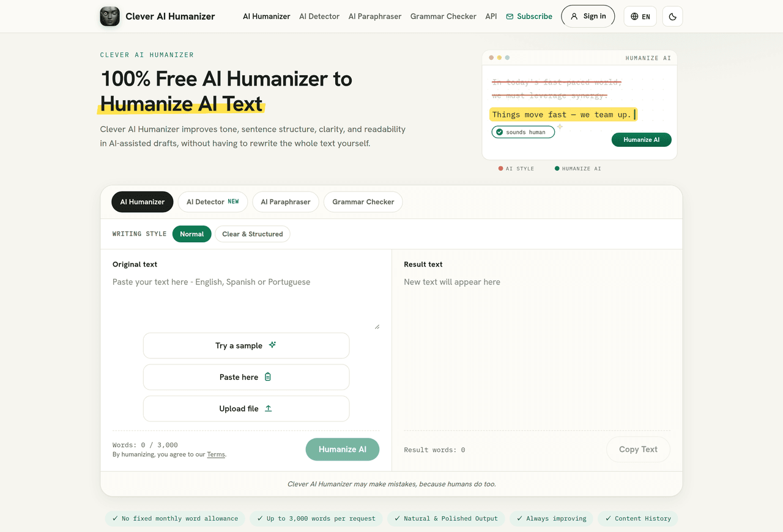This screenshot has height=532, width=783.
Task: Click the Copy Text button
Action: (x=638, y=449)
